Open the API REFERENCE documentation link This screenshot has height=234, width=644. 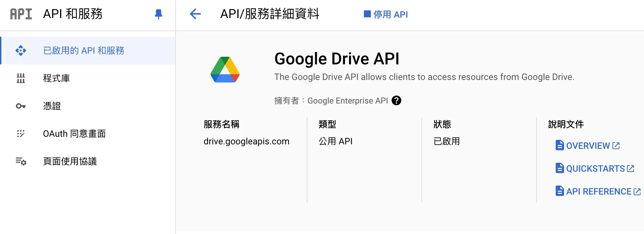pos(598,191)
